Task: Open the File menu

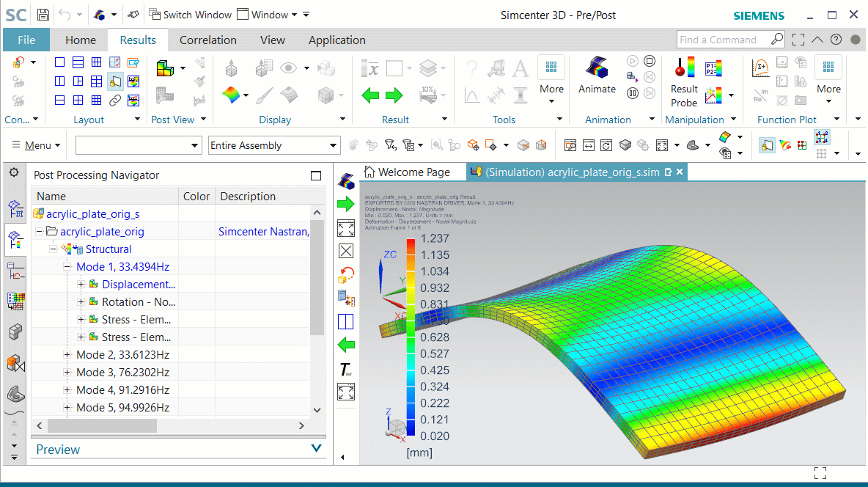Action: 26,40
